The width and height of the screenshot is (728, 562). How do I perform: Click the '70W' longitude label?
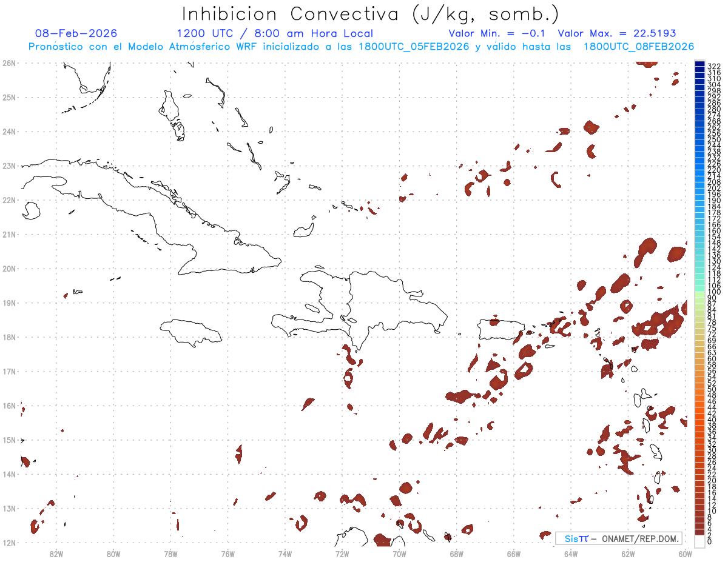399,553
